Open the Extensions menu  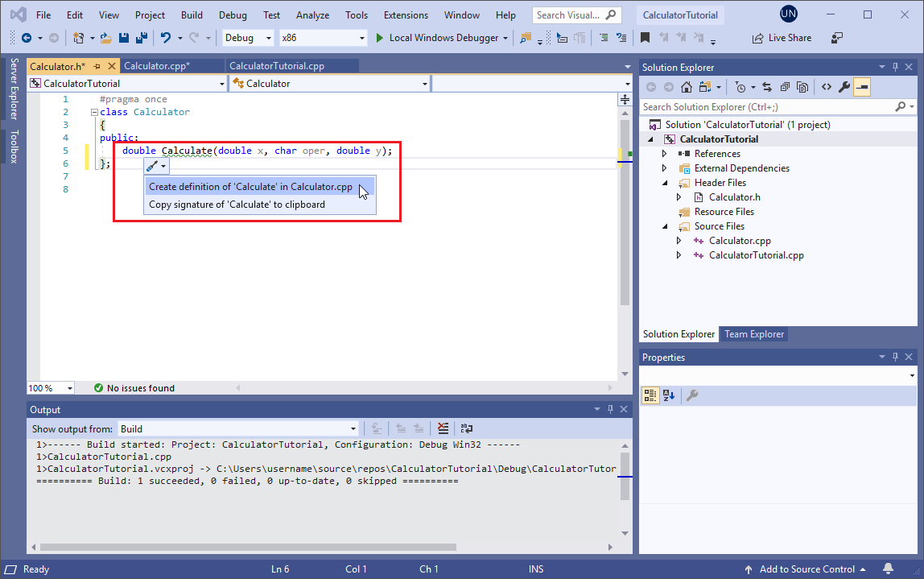click(x=406, y=14)
